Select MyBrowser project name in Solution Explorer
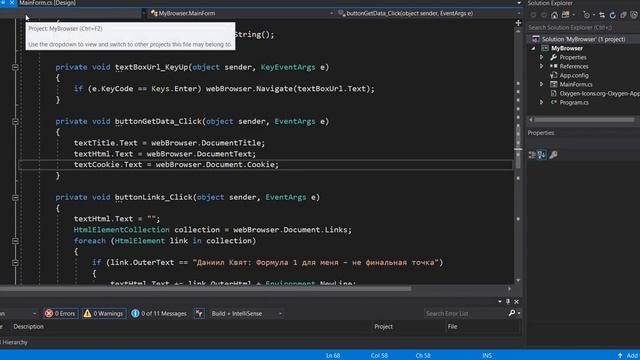Image resolution: width=640 pixels, height=360 pixels. pos(567,48)
